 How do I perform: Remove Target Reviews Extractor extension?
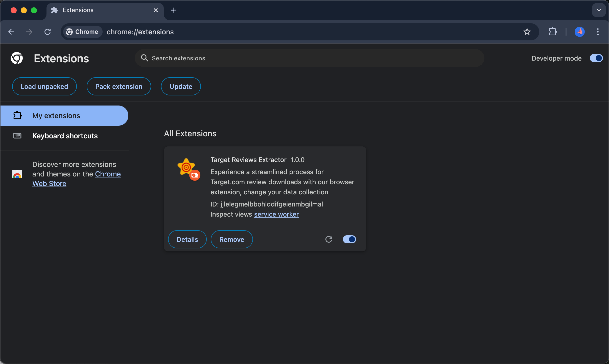coord(232,239)
